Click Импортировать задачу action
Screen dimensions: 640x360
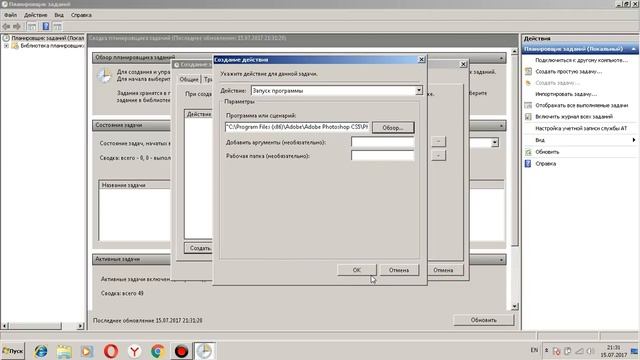click(566, 94)
